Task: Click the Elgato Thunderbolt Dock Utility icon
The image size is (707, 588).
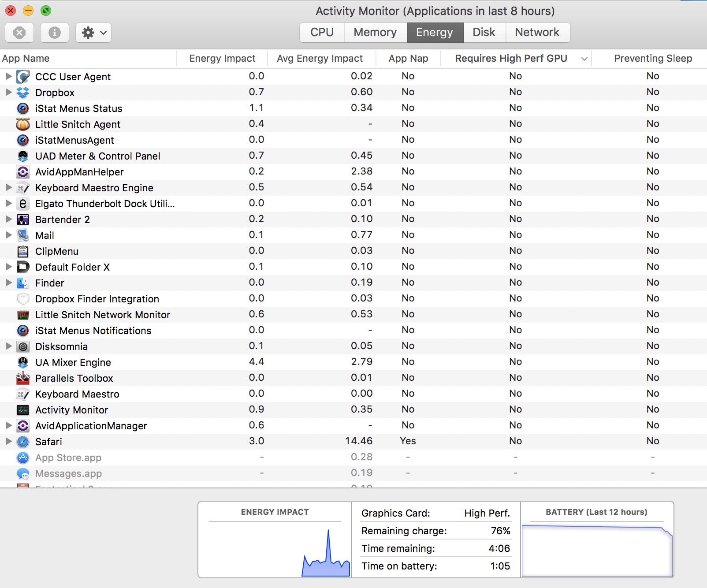Action: (x=23, y=204)
